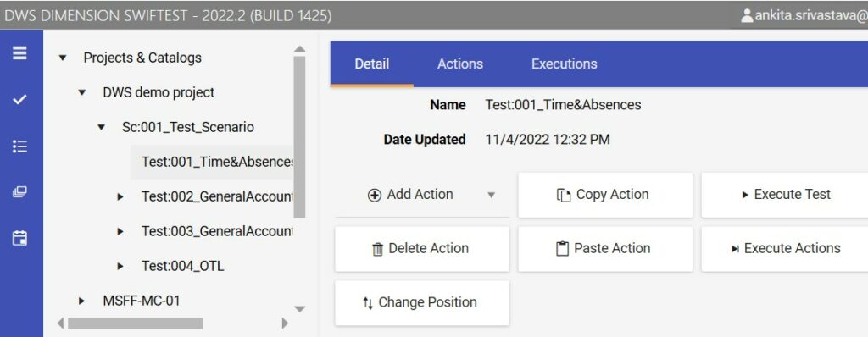
Task: Click the user profile icon beside ankita.srivastava
Action: pyautogui.click(x=747, y=15)
